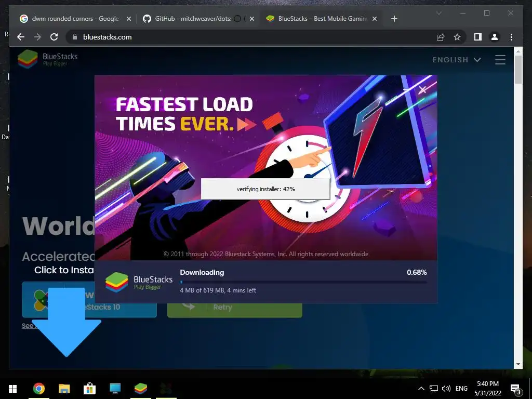Click the scrollbar down arrow
Viewport: 532px width, 399px height.
tap(518, 364)
